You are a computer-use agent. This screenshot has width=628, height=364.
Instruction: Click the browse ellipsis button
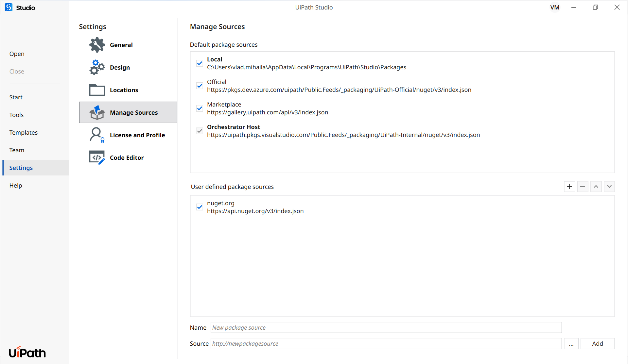click(x=571, y=344)
